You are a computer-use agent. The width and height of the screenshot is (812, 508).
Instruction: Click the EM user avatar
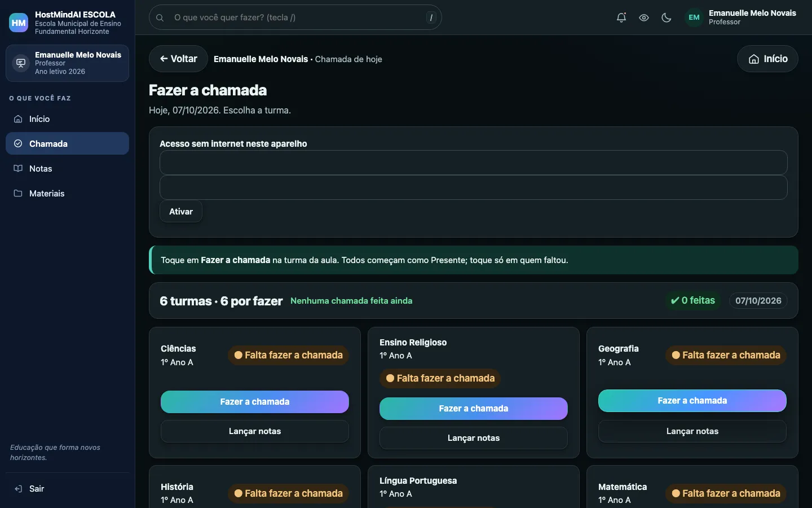click(694, 17)
